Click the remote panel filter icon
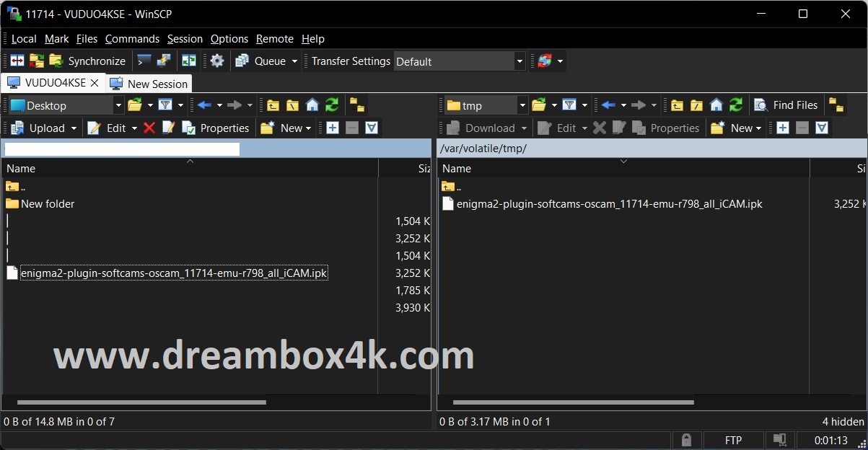Viewport: 868px width, 450px height. pyautogui.click(x=569, y=105)
